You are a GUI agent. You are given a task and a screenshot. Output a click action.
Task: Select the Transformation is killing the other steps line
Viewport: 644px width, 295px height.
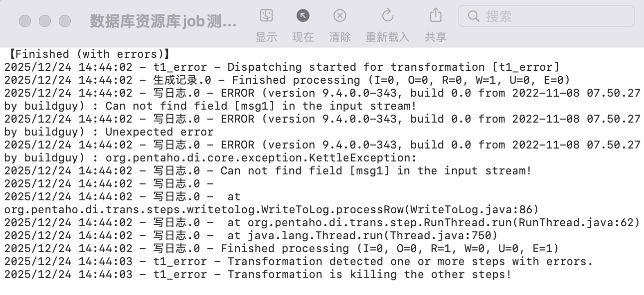(258, 274)
